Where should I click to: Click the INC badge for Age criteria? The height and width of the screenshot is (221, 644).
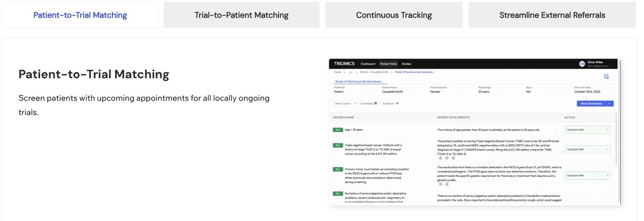337,130
